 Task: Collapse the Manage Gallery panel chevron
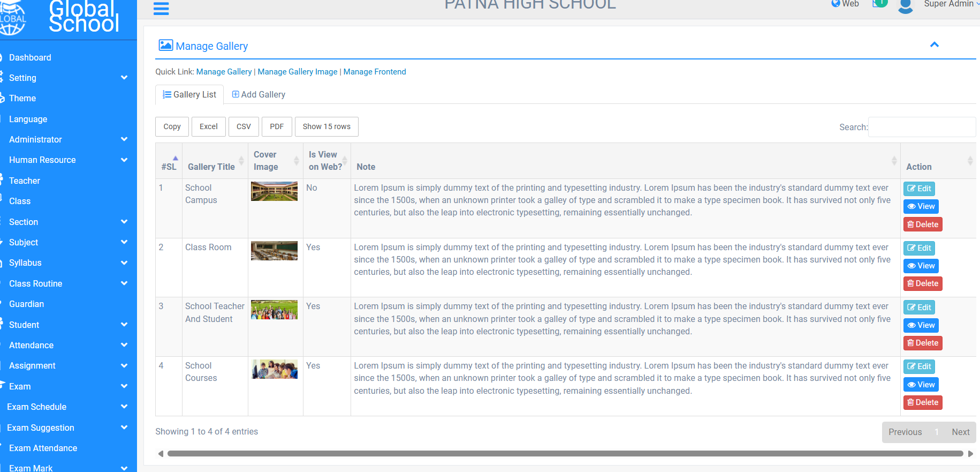[x=935, y=44]
